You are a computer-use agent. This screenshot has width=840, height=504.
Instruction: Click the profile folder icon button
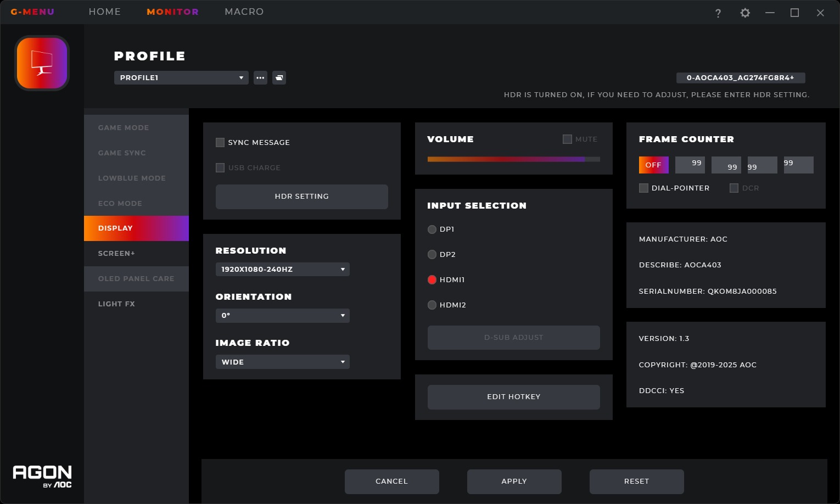coord(279,77)
